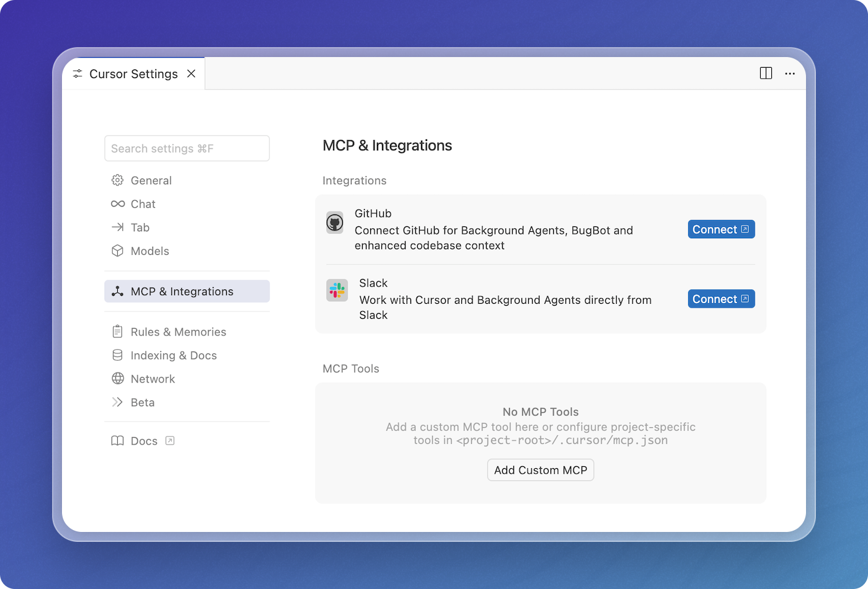This screenshot has width=868, height=589.
Task: Click the Docs external link icon
Action: [x=170, y=441]
